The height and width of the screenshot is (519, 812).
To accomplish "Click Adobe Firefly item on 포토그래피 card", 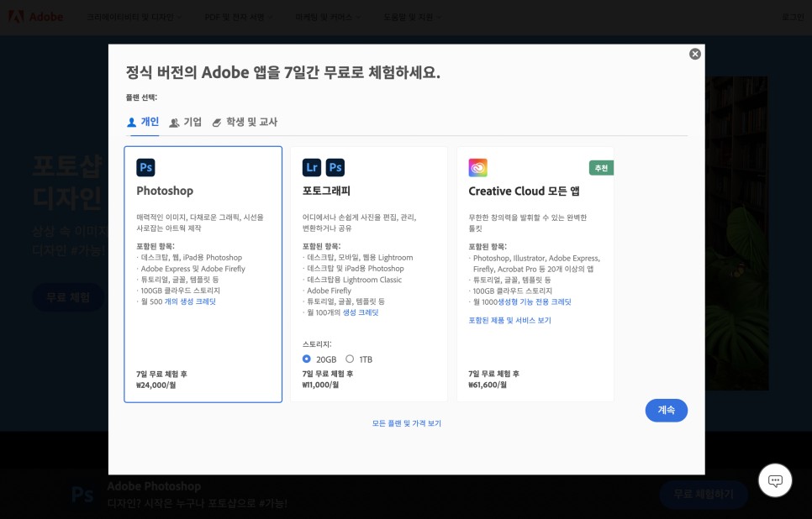I will pos(329,291).
